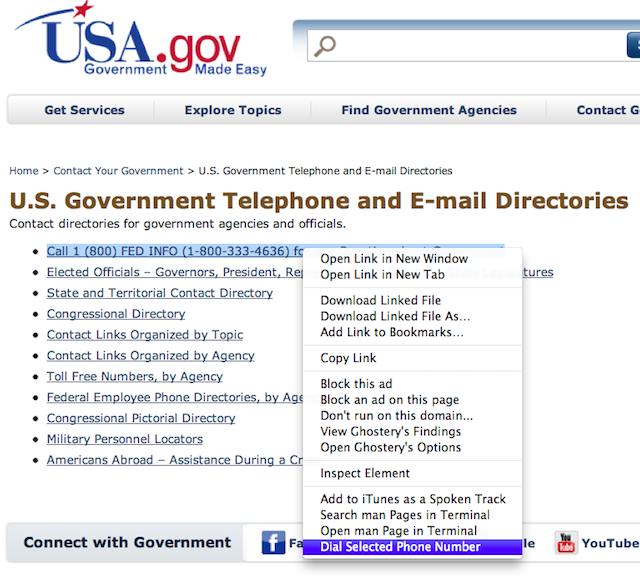The width and height of the screenshot is (640, 576).
Task: Click the Call 1 (800) FED INFO link
Action: (174, 251)
